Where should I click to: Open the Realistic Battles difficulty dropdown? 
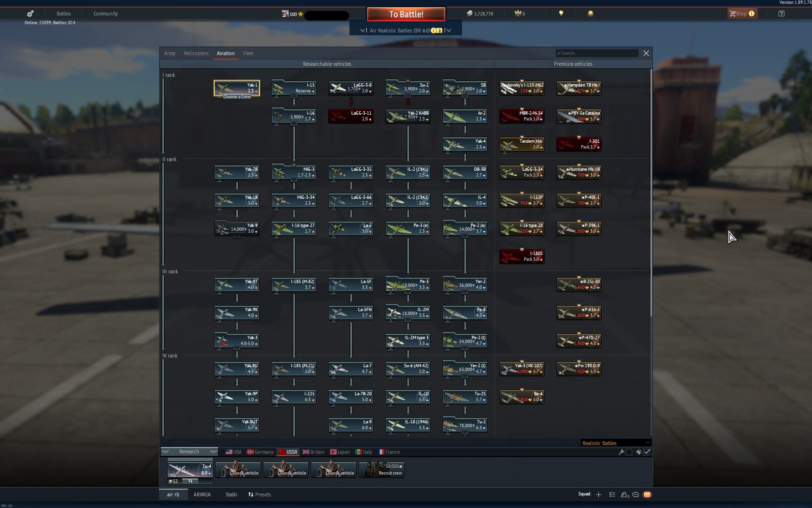point(616,443)
